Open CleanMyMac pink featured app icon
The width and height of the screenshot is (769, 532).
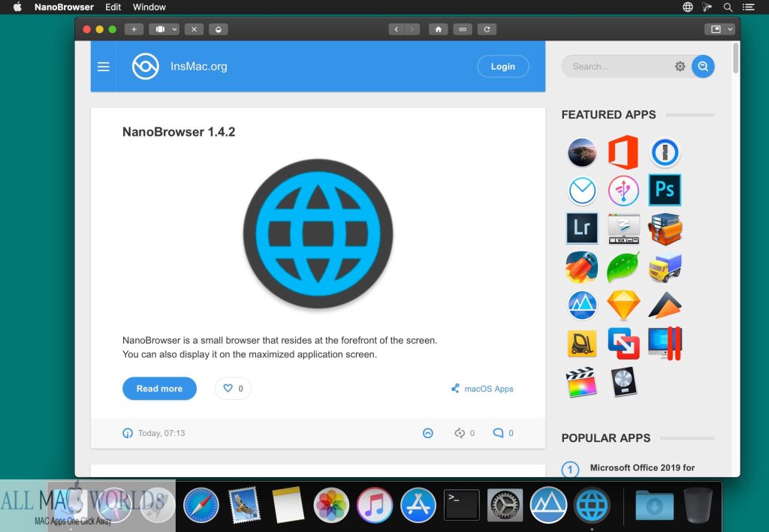(x=623, y=191)
